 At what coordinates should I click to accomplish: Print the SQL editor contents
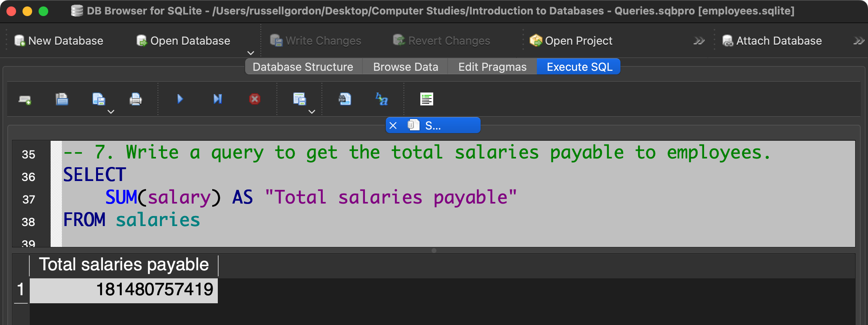(135, 99)
